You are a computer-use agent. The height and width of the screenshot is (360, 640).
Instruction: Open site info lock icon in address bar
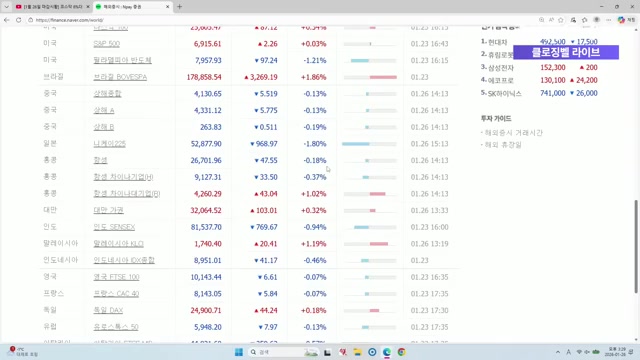point(31,20)
